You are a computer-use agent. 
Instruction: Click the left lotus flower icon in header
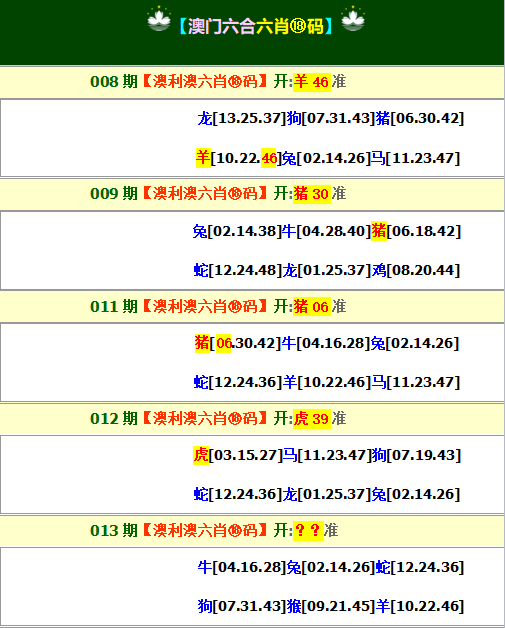159,19
